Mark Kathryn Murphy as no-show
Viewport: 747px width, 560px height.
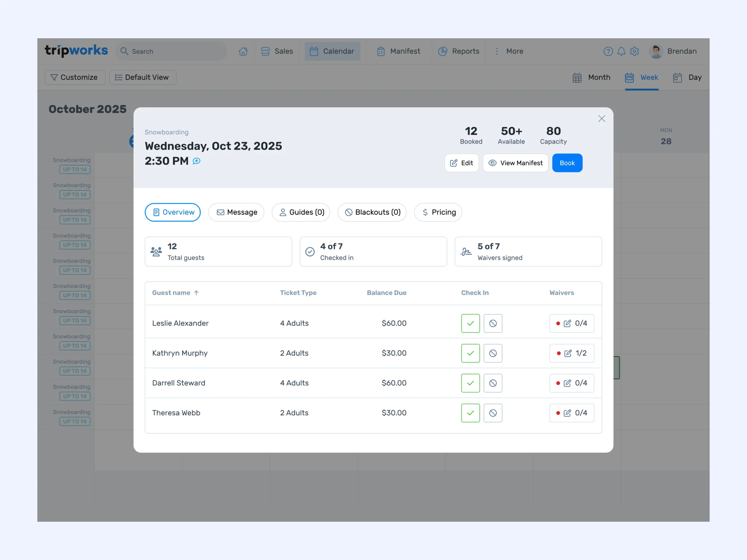point(493,353)
